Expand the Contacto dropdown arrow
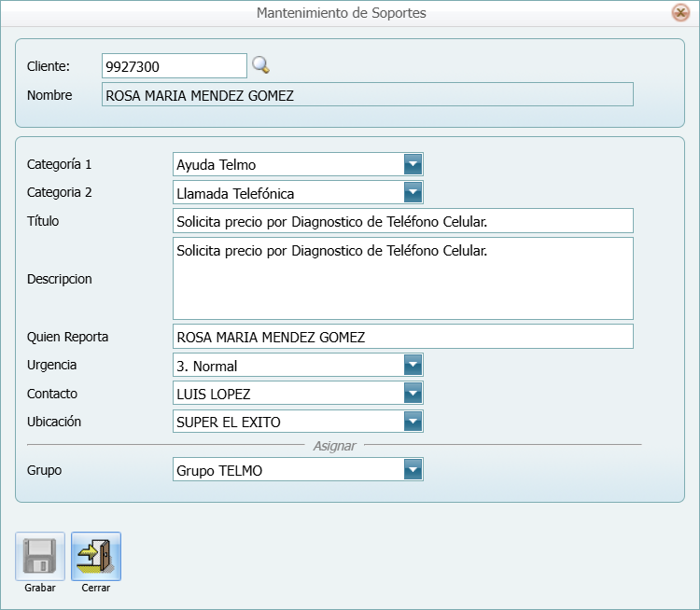 pos(413,393)
